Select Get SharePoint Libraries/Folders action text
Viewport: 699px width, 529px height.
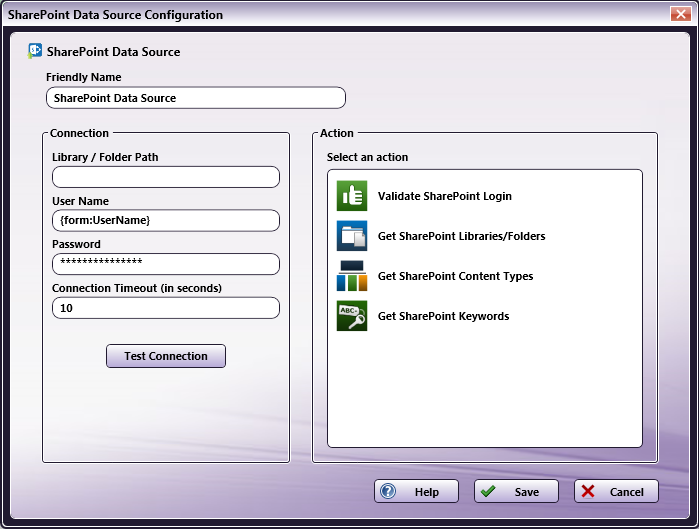pos(461,236)
